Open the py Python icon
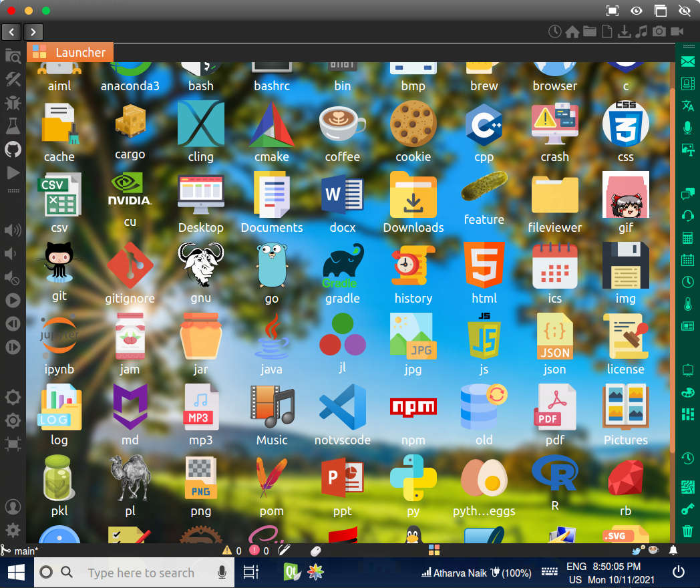Image resolution: width=700 pixels, height=588 pixels. coord(413,478)
